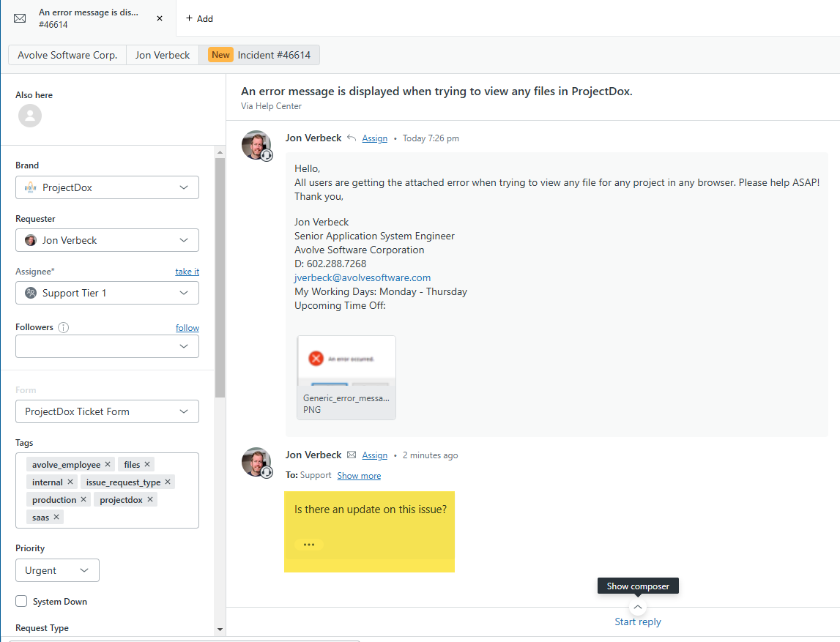Open the Requester dropdown for Jon Verbeck
840x642 pixels.
click(107, 240)
